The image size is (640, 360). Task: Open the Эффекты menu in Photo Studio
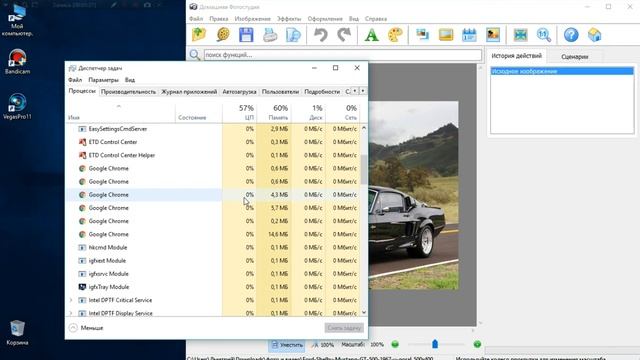[289, 19]
